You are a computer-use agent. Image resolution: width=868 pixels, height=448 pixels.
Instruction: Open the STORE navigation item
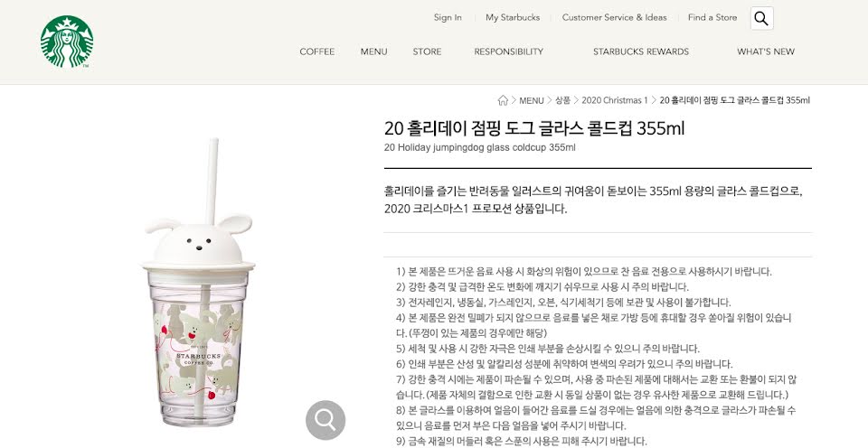[428, 51]
